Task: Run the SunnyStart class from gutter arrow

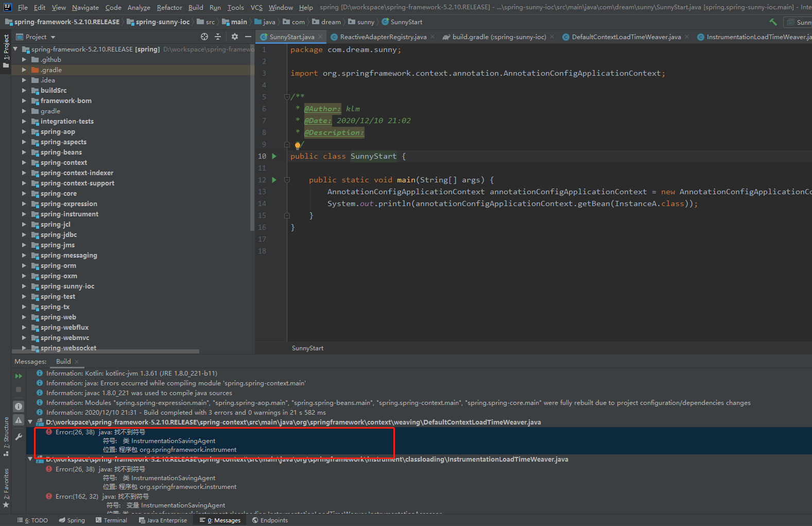Action: tap(274, 156)
